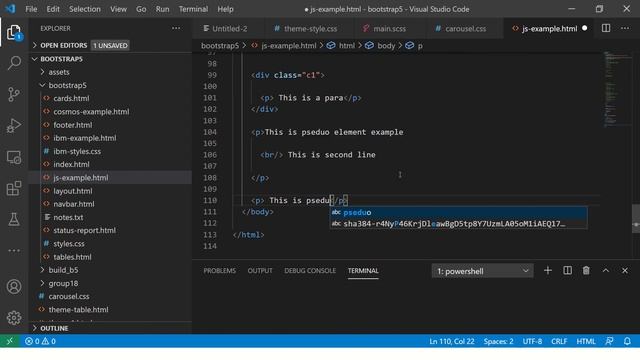Maximize the terminal panel size
The width and height of the screenshot is (640, 360).
coord(606,271)
